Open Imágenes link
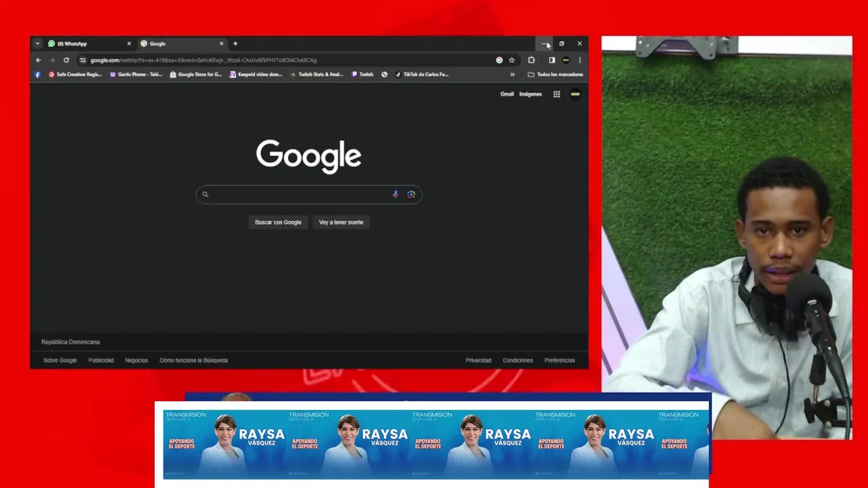The height and width of the screenshot is (488, 868). (x=530, y=94)
